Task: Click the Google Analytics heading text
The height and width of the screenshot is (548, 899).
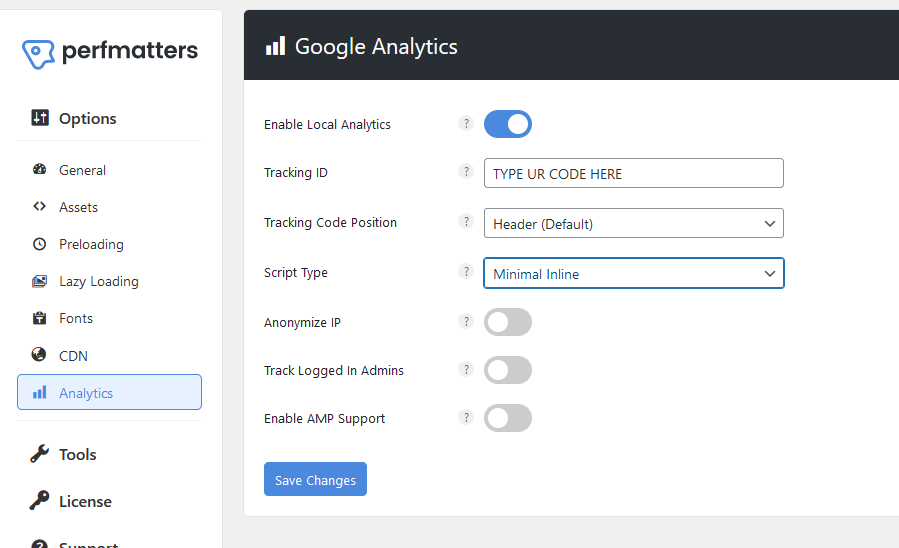Action: point(376,46)
